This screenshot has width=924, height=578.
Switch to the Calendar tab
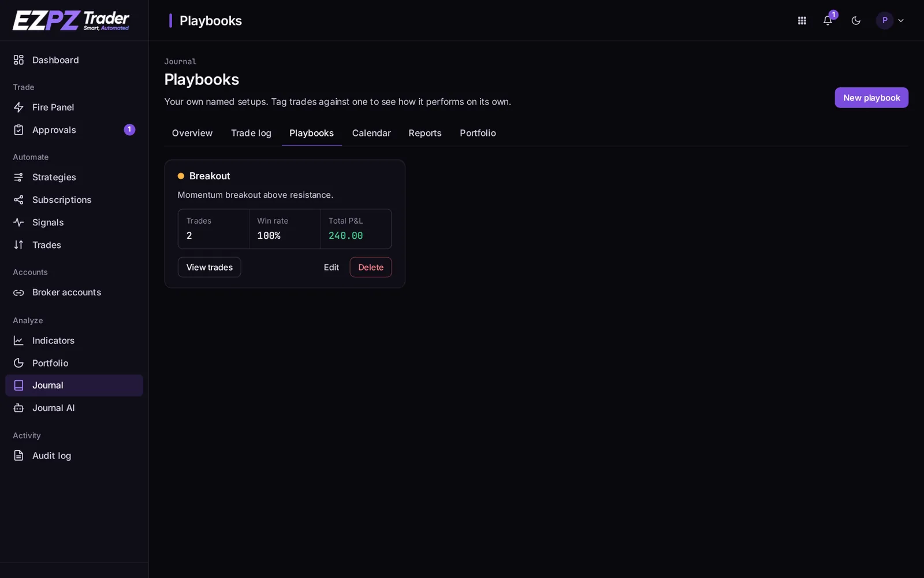click(371, 133)
